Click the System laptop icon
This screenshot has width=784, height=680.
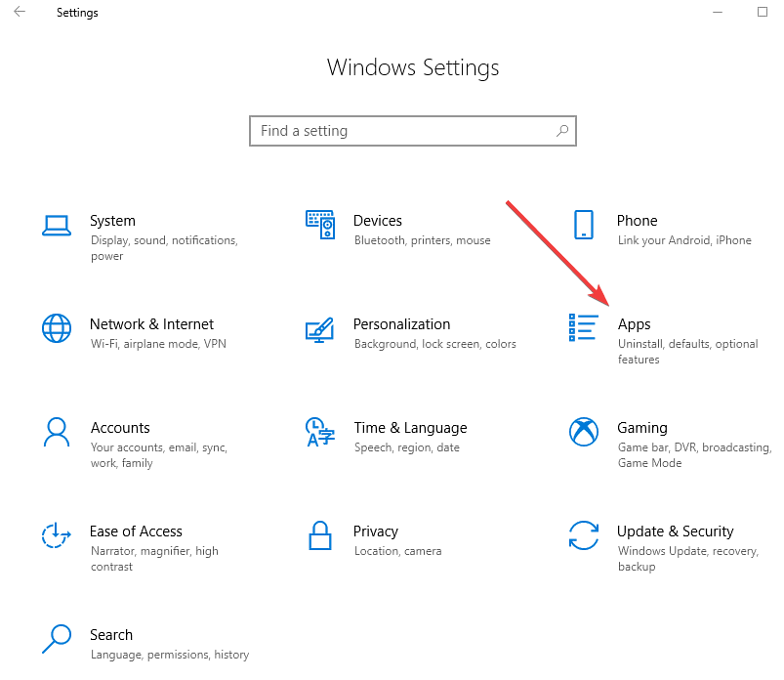coord(57,225)
